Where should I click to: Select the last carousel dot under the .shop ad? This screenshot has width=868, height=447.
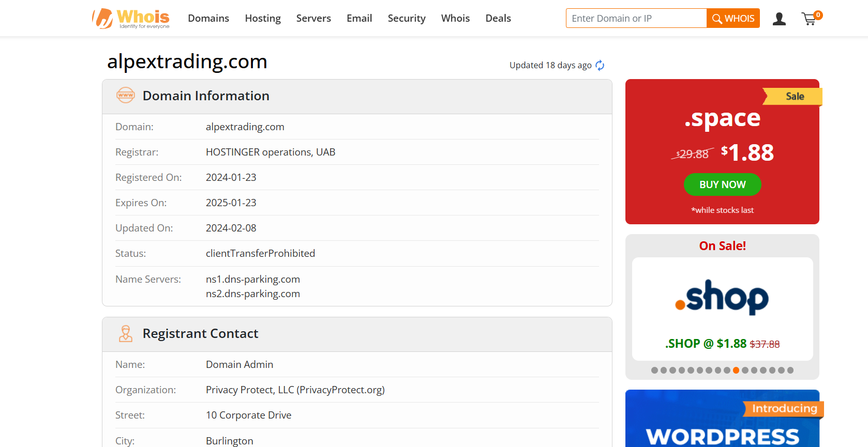coord(790,370)
